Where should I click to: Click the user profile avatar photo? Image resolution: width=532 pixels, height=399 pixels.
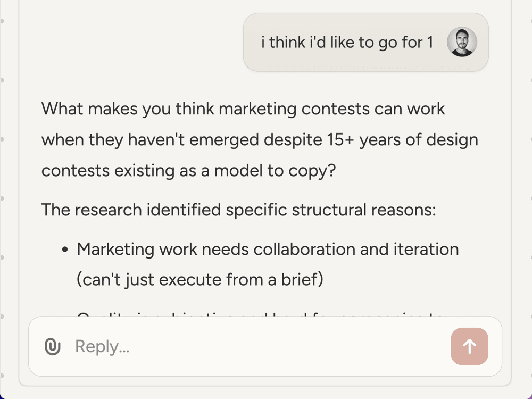point(461,42)
